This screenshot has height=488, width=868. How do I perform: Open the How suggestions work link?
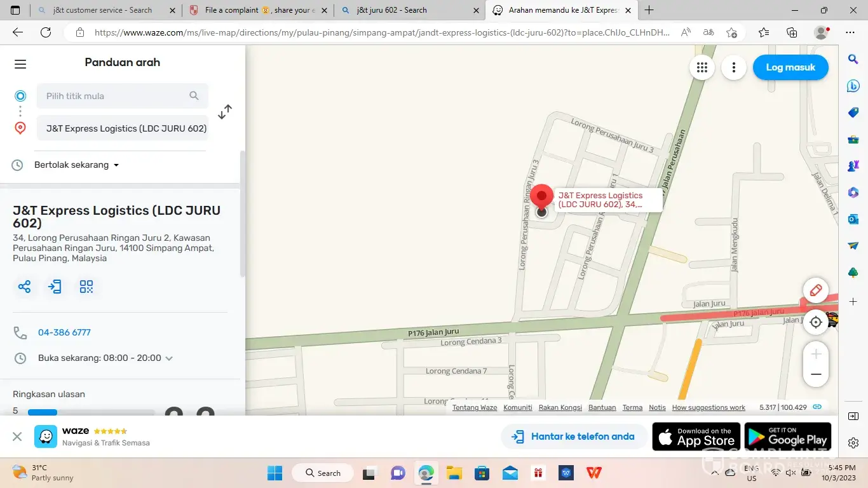(709, 407)
